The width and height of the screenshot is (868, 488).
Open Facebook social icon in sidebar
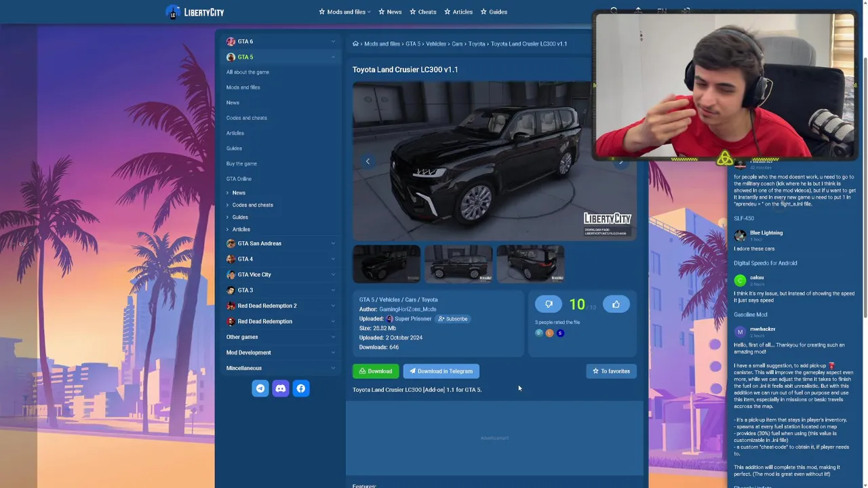pyautogui.click(x=301, y=388)
